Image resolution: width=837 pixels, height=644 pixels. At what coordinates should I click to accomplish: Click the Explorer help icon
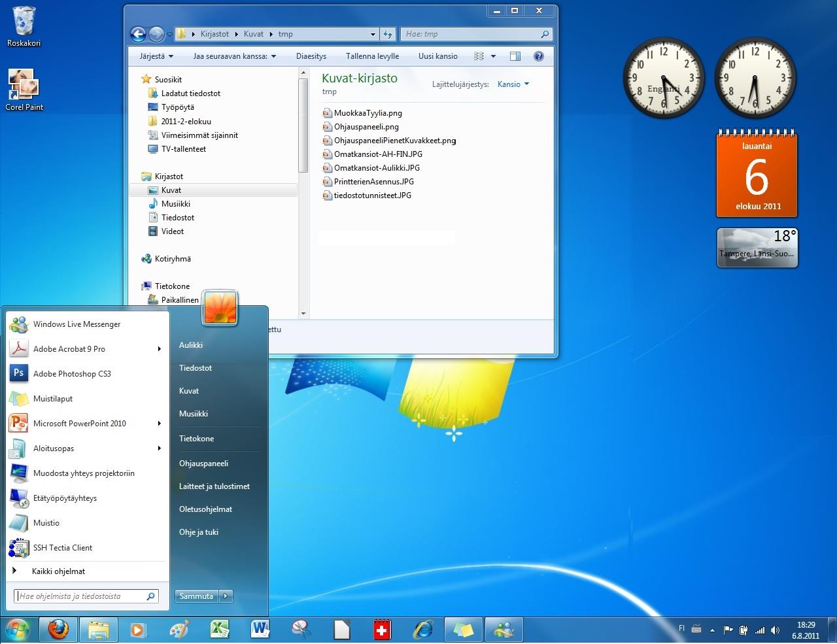tap(539, 56)
